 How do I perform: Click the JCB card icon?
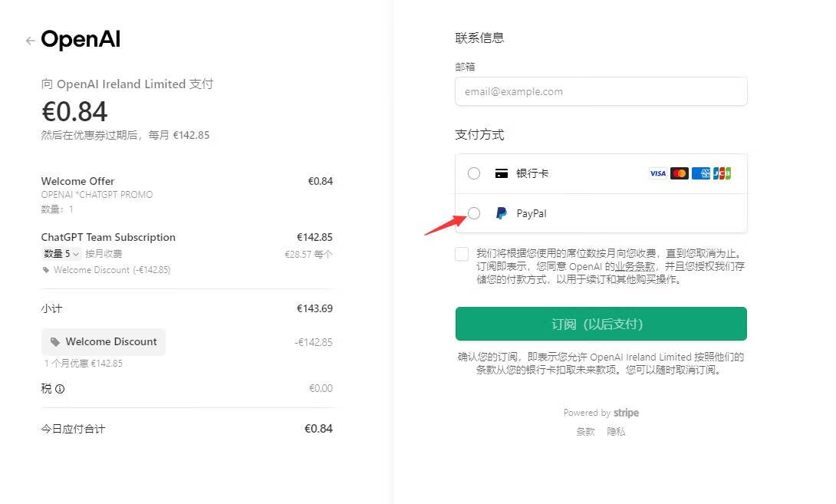722,173
